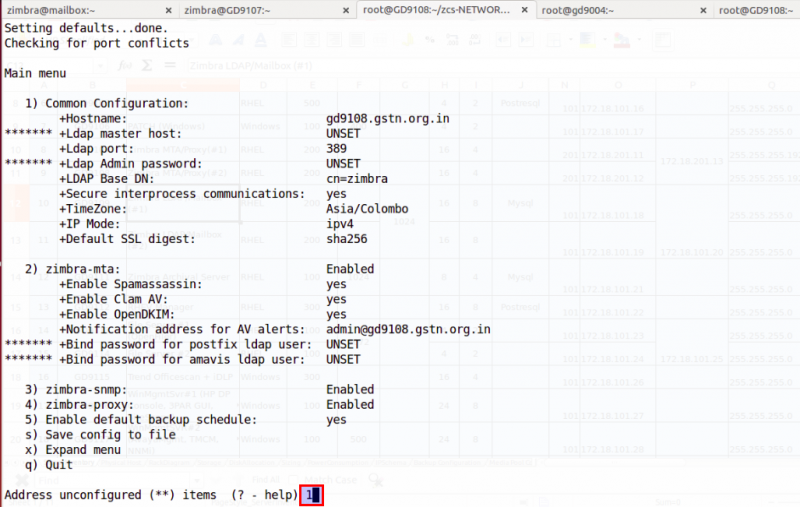This screenshot has width=800, height=507.
Task: Click the hostname value gd9108.gstn.org.in
Action: tap(388, 119)
